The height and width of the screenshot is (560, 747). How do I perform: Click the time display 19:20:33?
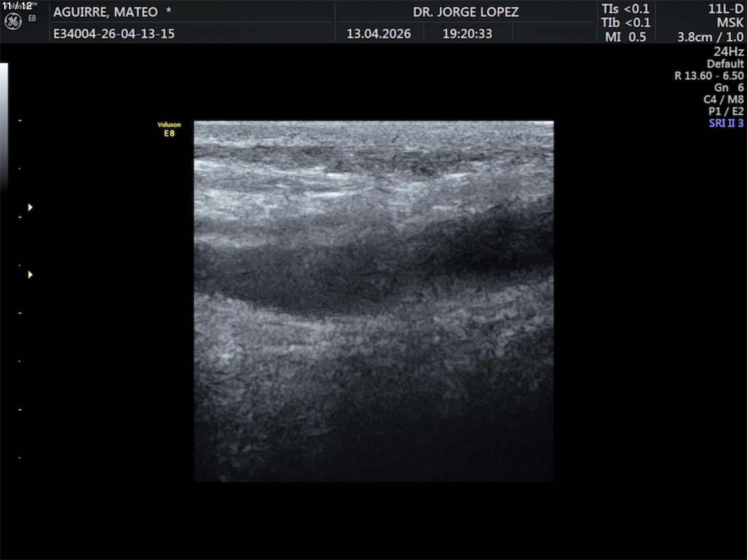467,34
